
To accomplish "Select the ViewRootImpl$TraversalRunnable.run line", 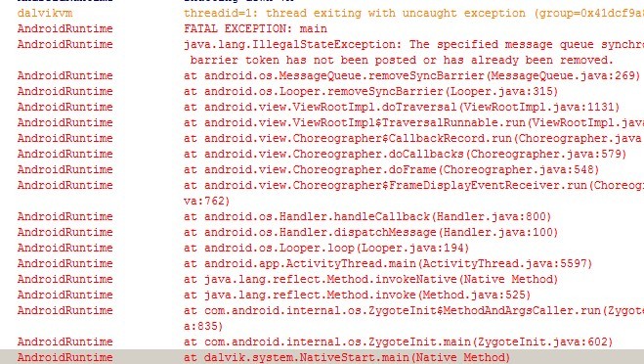I will pos(322,122).
